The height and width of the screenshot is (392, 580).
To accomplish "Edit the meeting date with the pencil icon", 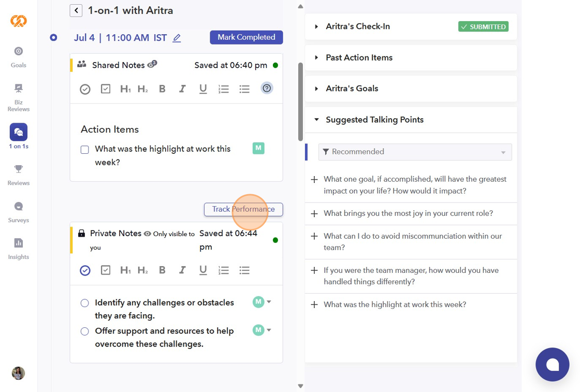I will pos(177,38).
